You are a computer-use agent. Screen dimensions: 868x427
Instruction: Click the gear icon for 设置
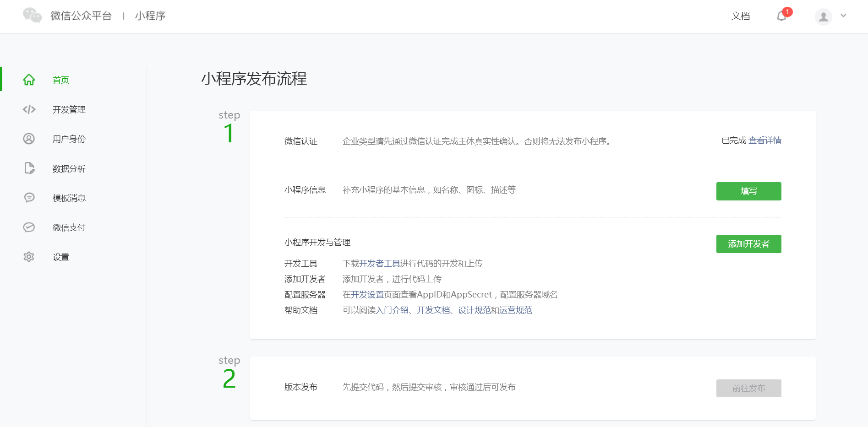point(29,257)
